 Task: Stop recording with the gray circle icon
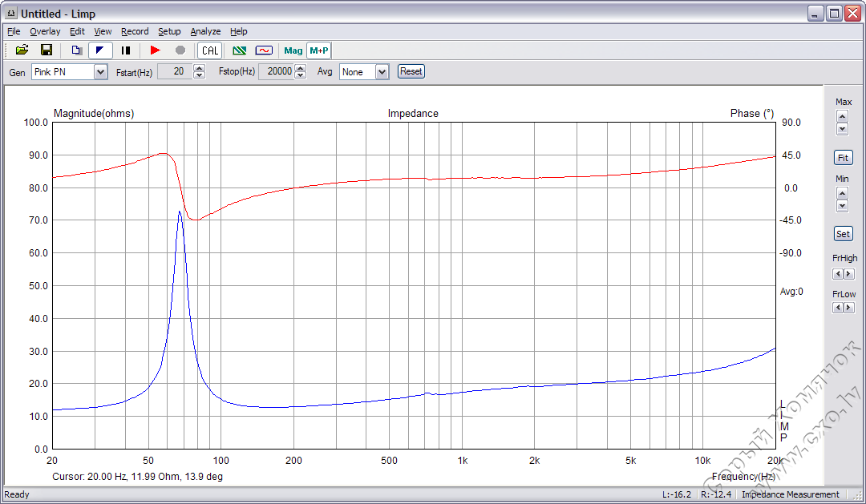click(180, 50)
